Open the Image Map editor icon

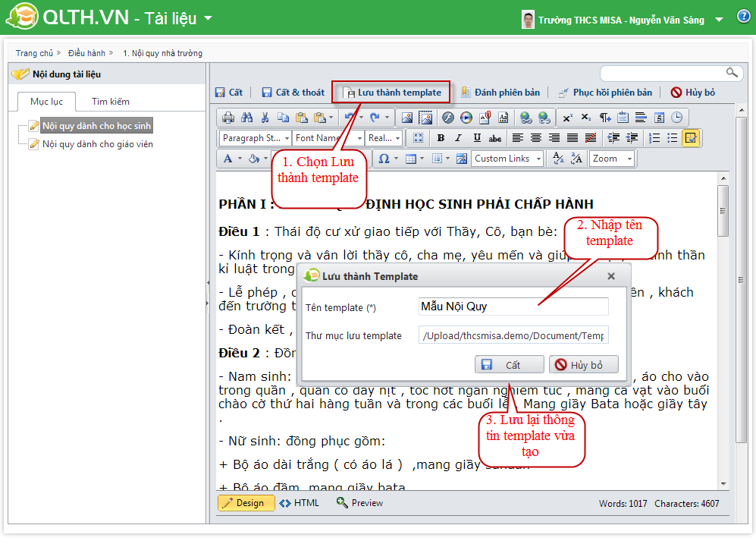coord(425,117)
